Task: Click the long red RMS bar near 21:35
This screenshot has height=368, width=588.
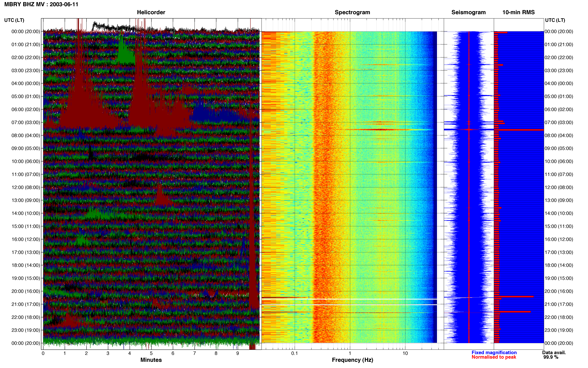Action: click(512, 311)
